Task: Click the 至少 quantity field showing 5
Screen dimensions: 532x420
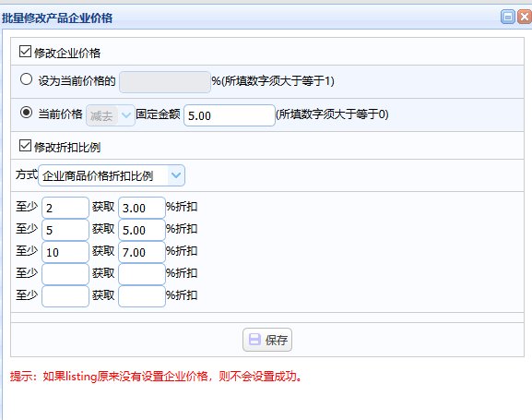Action: (x=65, y=230)
